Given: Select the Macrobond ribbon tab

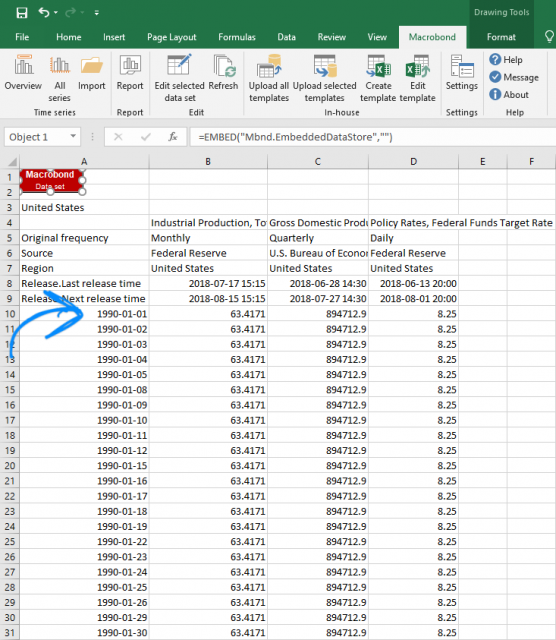Looking at the screenshot, I should [x=432, y=37].
